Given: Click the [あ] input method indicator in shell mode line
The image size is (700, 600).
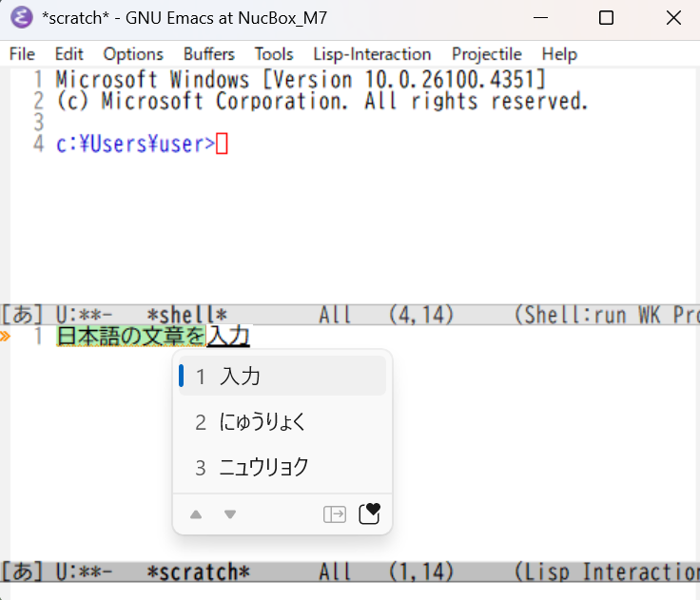Looking at the screenshot, I should 22,315.
